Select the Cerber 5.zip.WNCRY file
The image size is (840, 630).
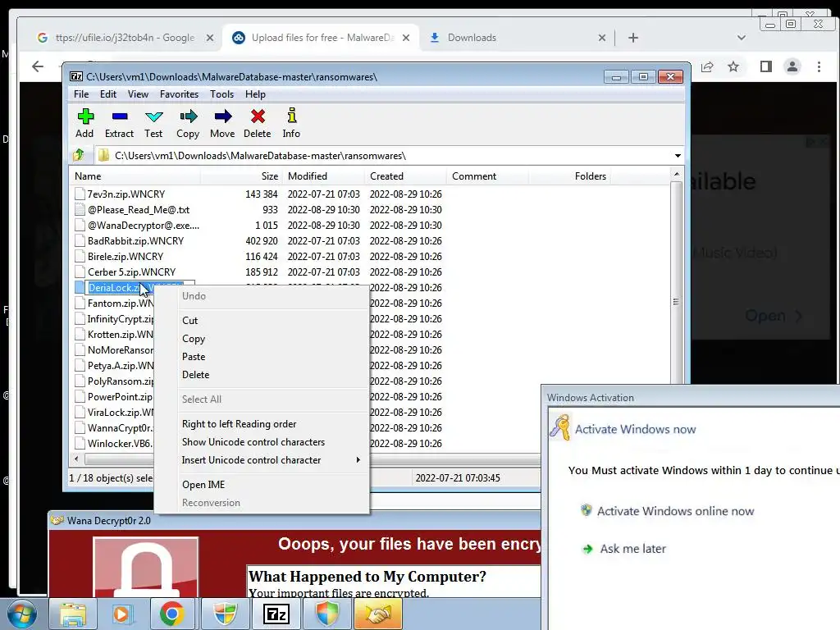pos(131,272)
